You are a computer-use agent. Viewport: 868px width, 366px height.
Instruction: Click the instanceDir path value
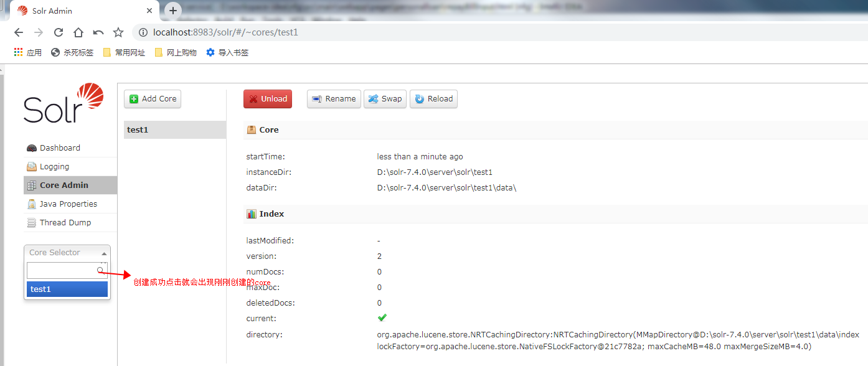pyautogui.click(x=435, y=172)
